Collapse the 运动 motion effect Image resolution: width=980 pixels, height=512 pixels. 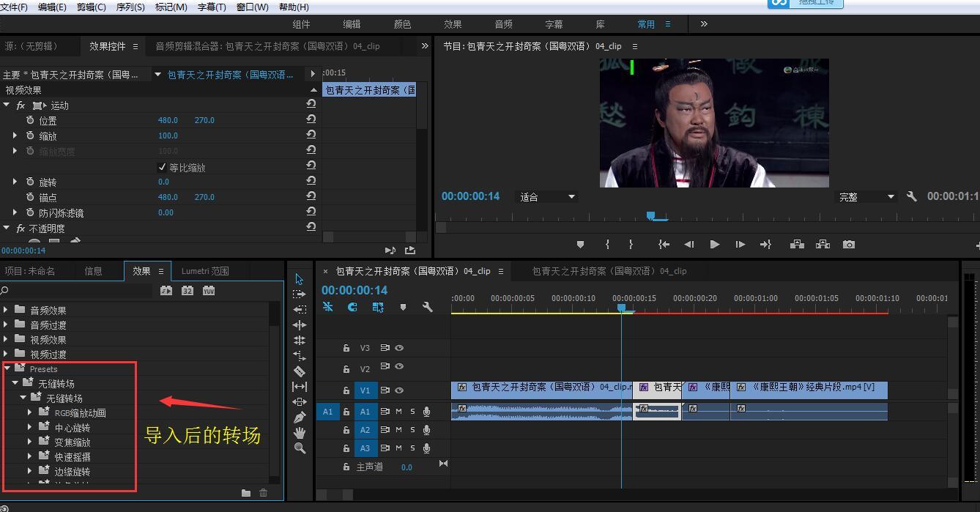pos(7,105)
